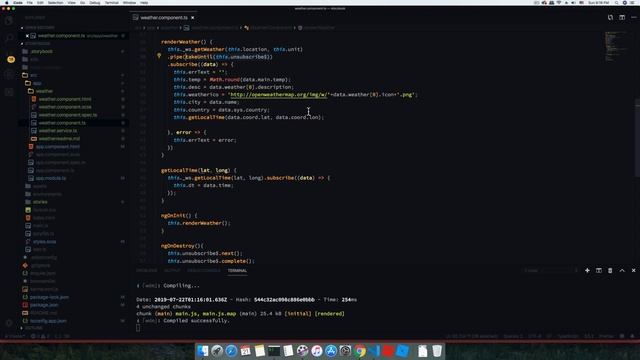
Task: Click the editor vertical scrollbar
Action: coord(637,139)
